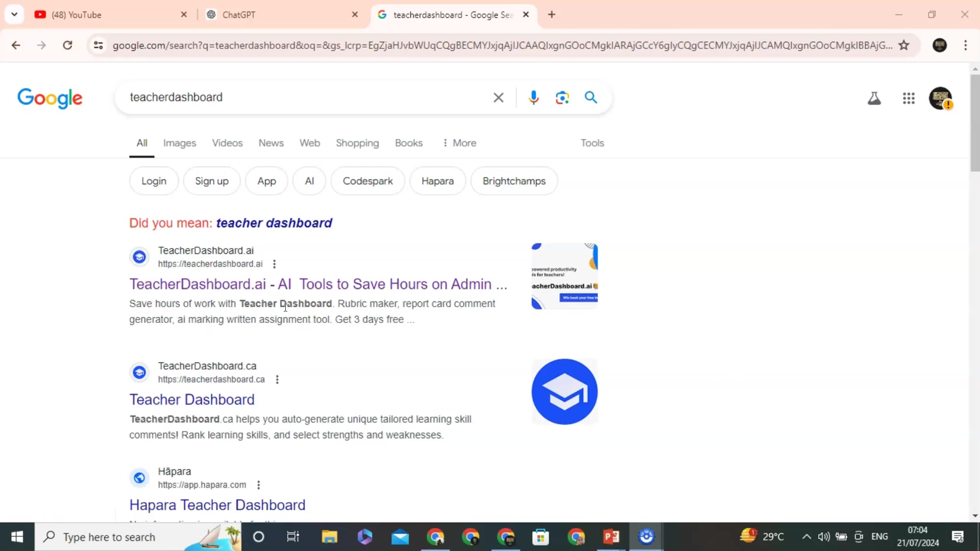Go back to previous page

point(16,45)
